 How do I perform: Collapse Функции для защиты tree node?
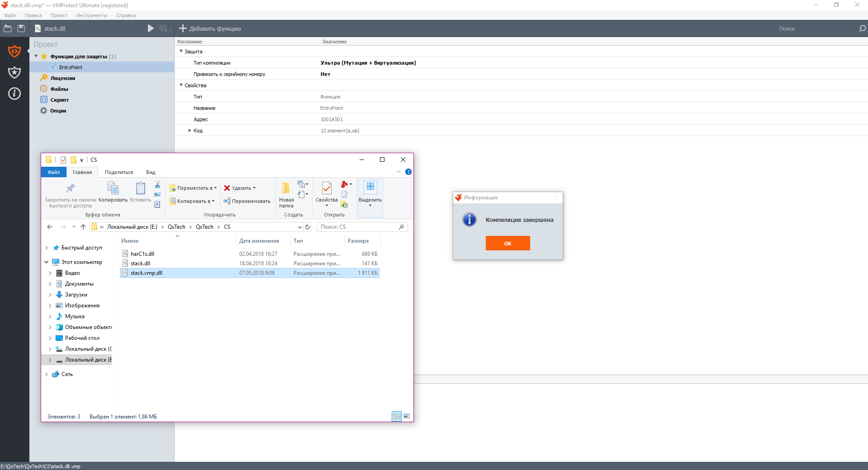(x=36, y=56)
